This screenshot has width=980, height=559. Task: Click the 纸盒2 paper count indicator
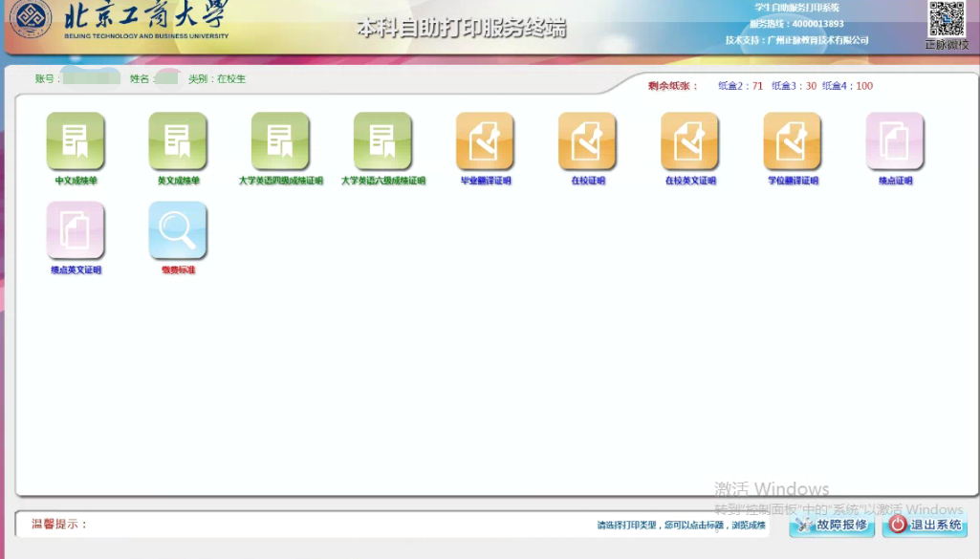pyautogui.click(x=741, y=86)
